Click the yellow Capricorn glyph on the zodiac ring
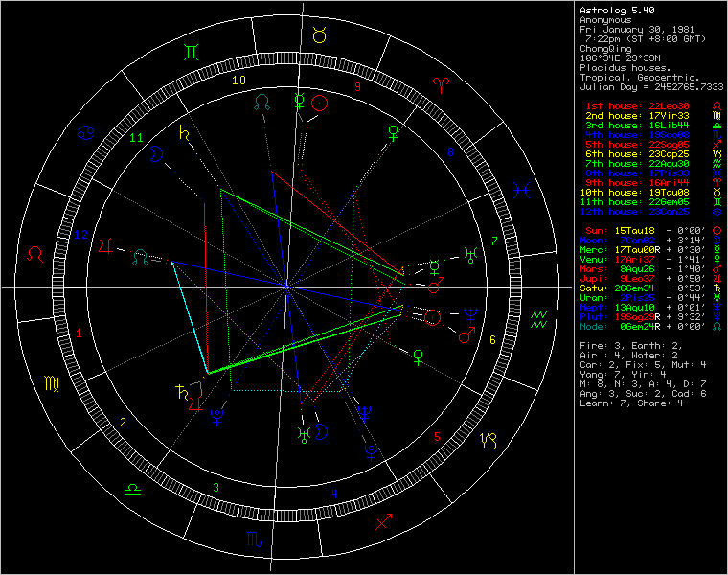The height and width of the screenshot is (575, 728). click(489, 442)
